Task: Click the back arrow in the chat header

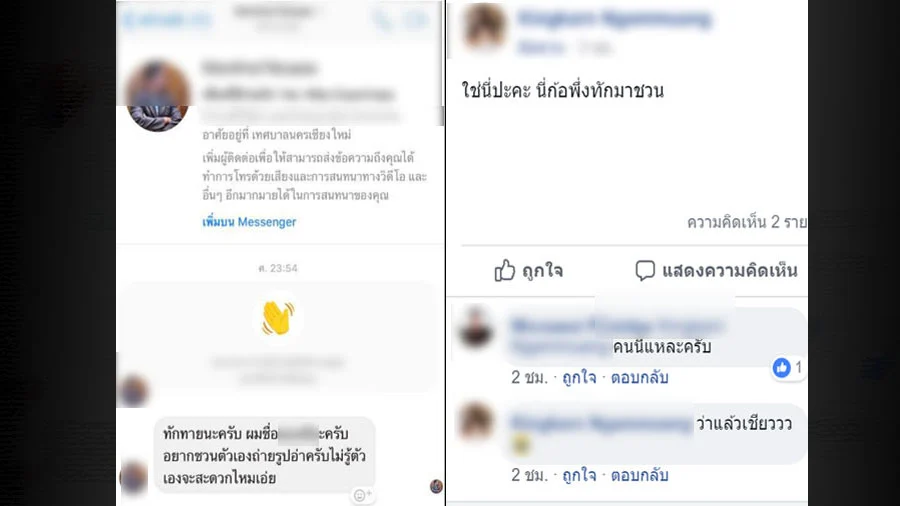Action: tap(130, 21)
